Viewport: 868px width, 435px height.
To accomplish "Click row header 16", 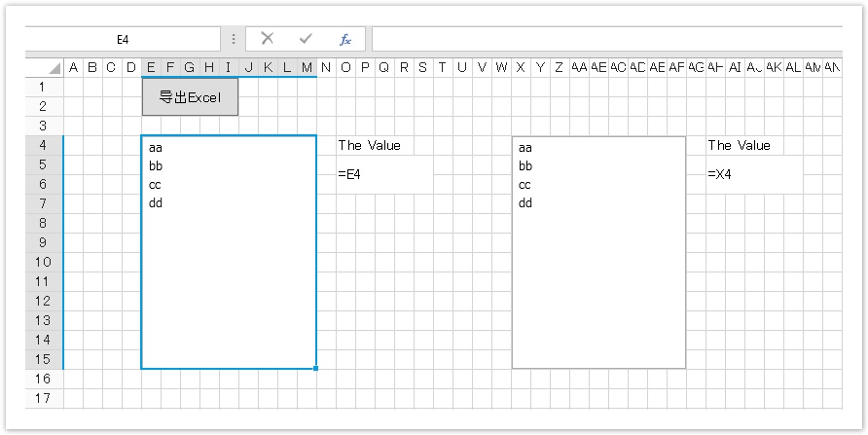I will [42, 379].
